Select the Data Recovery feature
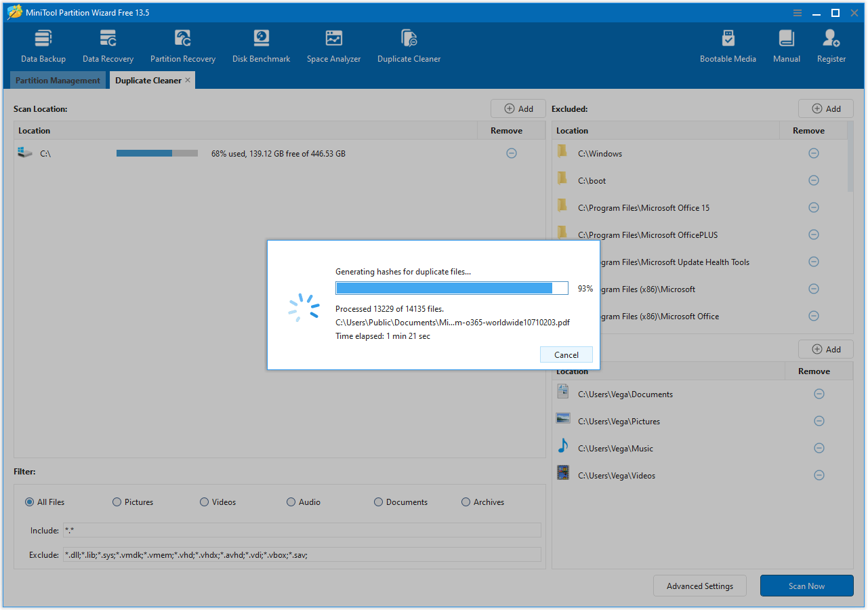The image size is (868, 610). point(107,44)
